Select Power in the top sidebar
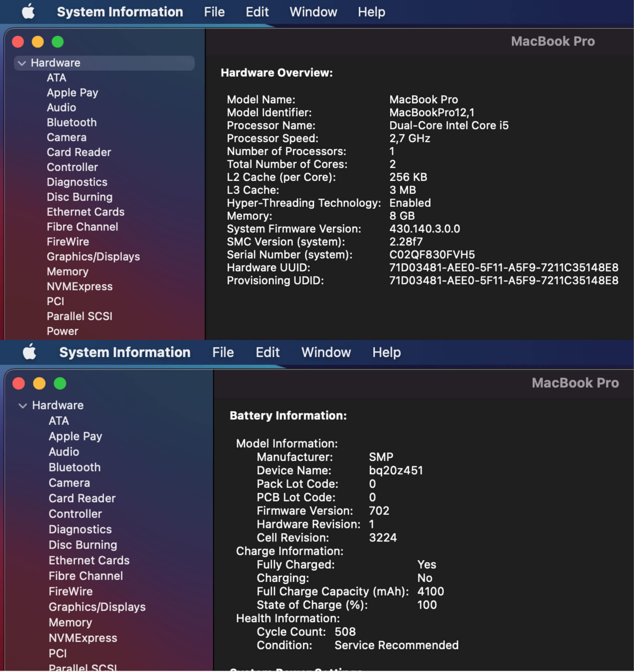Screen dimensions: 634x672 [x=62, y=331]
